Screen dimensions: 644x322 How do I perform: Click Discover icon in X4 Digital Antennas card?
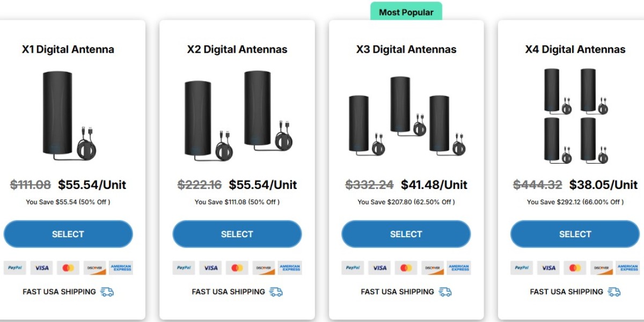click(x=601, y=268)
